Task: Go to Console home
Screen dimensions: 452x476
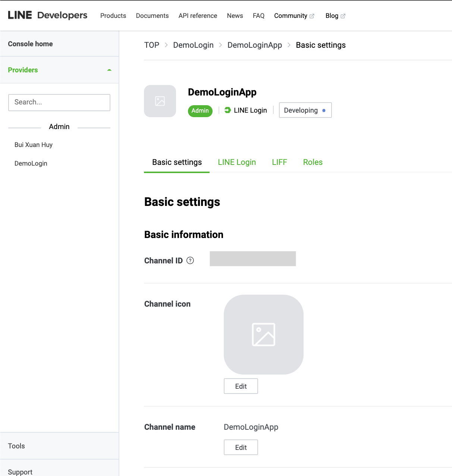Action: point(31,44)
